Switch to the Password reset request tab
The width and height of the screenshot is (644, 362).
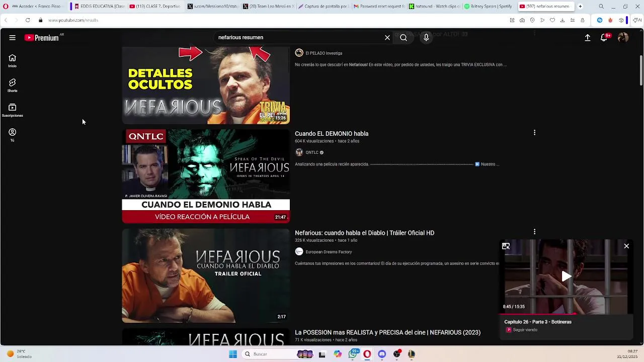click(379, 7)
